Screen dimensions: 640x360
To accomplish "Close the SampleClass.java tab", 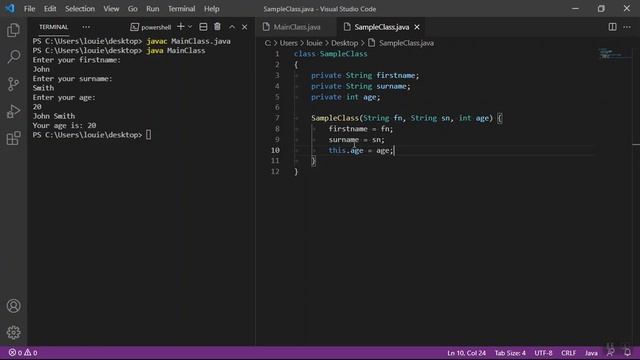I will coord(417,27).
